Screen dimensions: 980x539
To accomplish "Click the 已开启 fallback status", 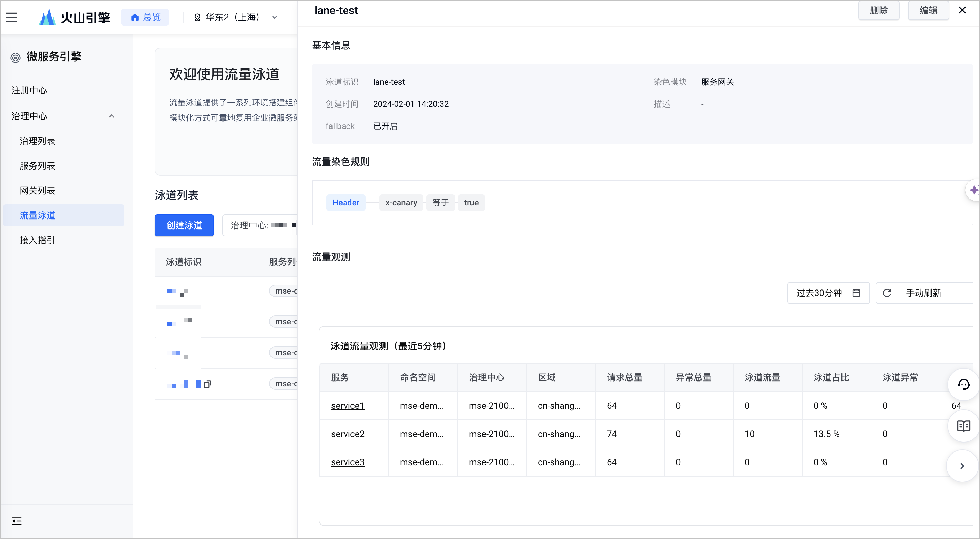I will (385, 126).
